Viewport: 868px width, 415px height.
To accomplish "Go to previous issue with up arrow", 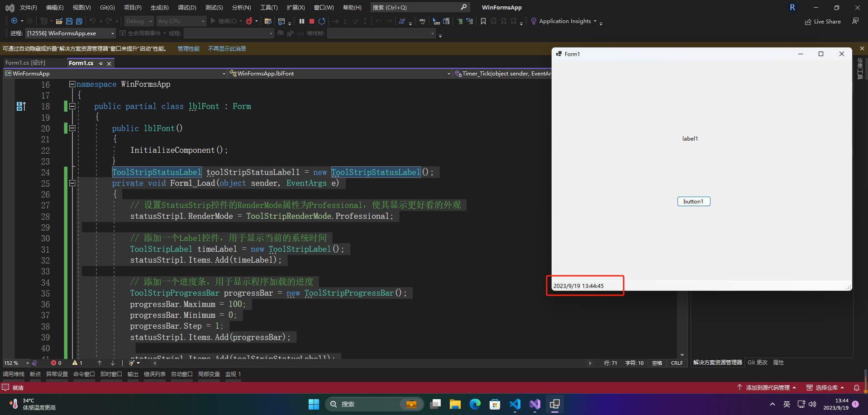I will tap(100, 363).
